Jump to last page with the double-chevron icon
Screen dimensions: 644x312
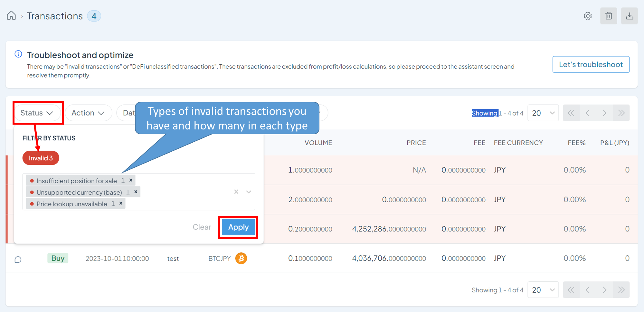click(621, 113)
